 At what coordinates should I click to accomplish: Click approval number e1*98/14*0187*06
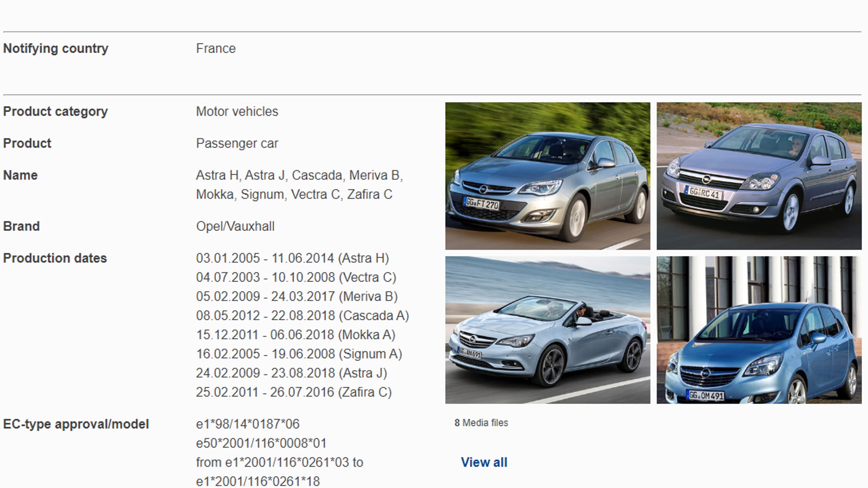[248, 424]
